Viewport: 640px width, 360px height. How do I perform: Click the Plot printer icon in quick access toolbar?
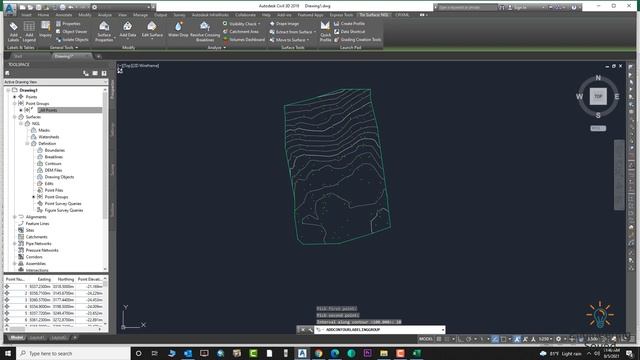(62, 7)
